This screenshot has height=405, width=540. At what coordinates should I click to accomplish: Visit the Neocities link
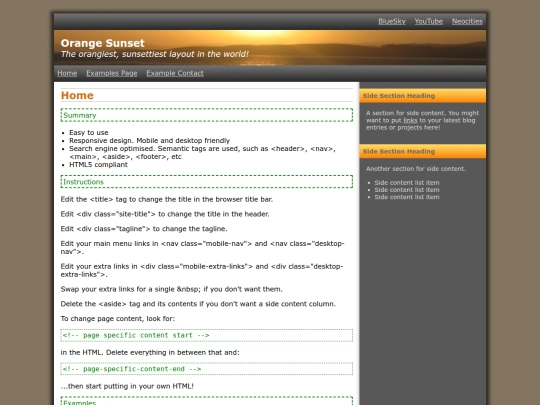467,21
